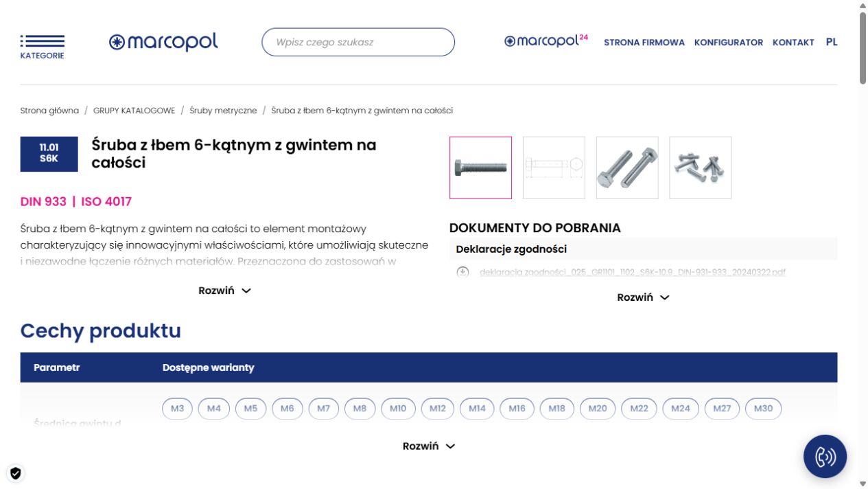Go to Kontakt page
This screenshot has height=489, width=868.
pyautogui.click(x=793, y=43)
